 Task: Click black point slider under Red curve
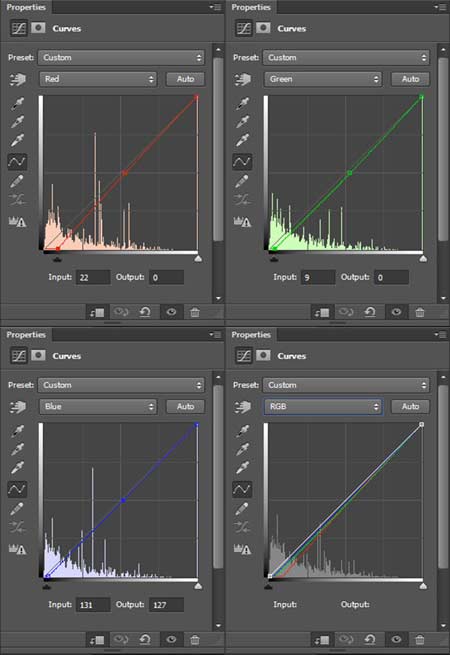(x=58, y=259)
